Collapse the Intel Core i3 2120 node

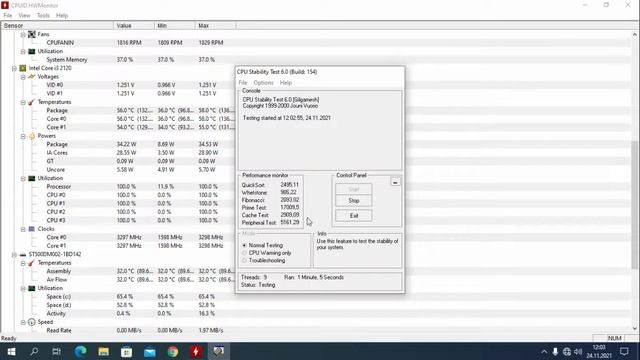pos(14,68)
